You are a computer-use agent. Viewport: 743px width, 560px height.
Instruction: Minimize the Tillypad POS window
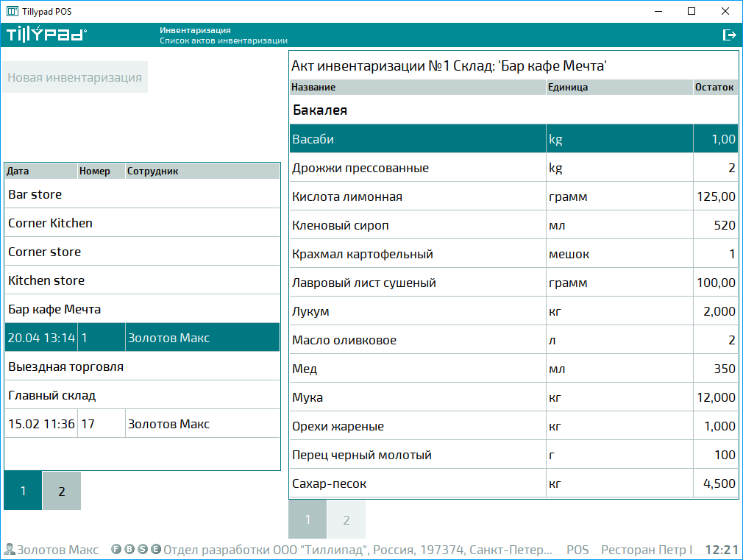(658, 11)
